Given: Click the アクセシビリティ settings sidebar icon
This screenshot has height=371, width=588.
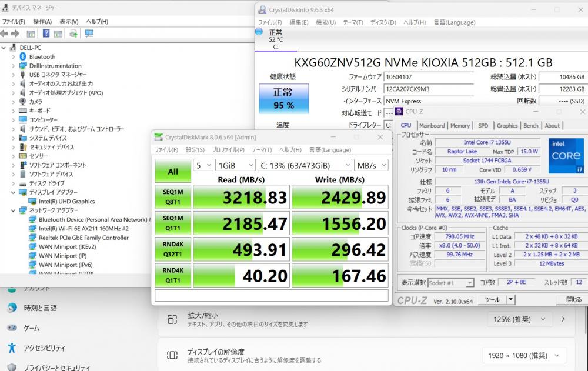Looking at the screenshot, I should [x=12, y=348].
